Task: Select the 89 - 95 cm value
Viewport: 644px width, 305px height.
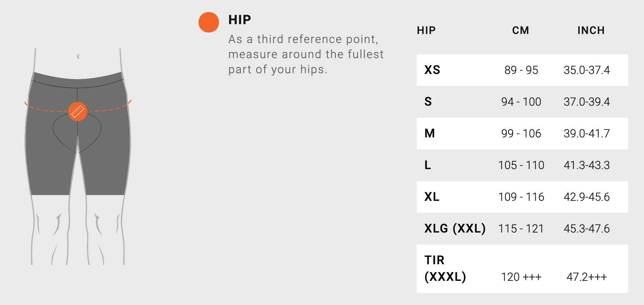Action: pyautogui.click(x=521, y=70)
